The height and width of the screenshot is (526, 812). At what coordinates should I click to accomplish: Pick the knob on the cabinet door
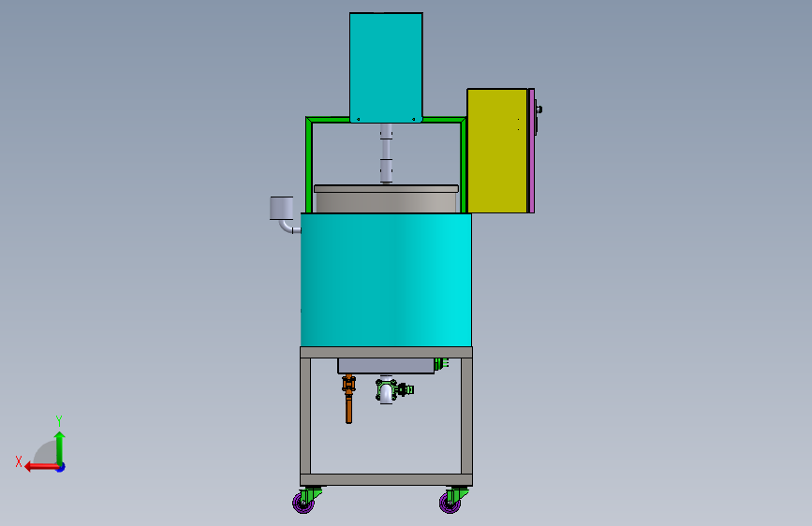(539, 110)
